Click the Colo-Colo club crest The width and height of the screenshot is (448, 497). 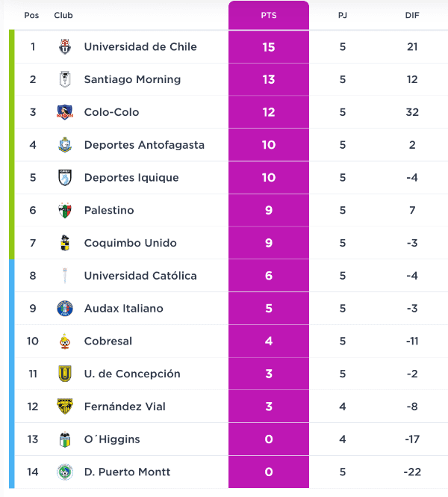65,113
